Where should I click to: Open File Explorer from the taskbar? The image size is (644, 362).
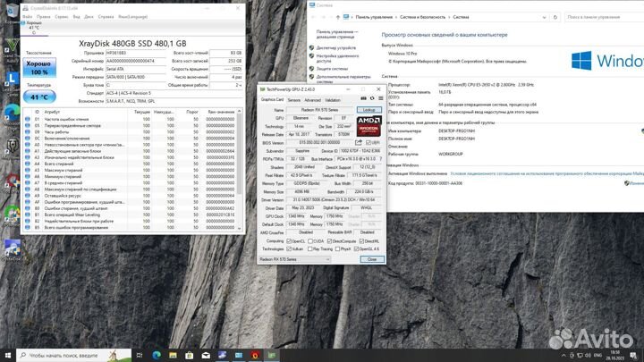[173, 355]
